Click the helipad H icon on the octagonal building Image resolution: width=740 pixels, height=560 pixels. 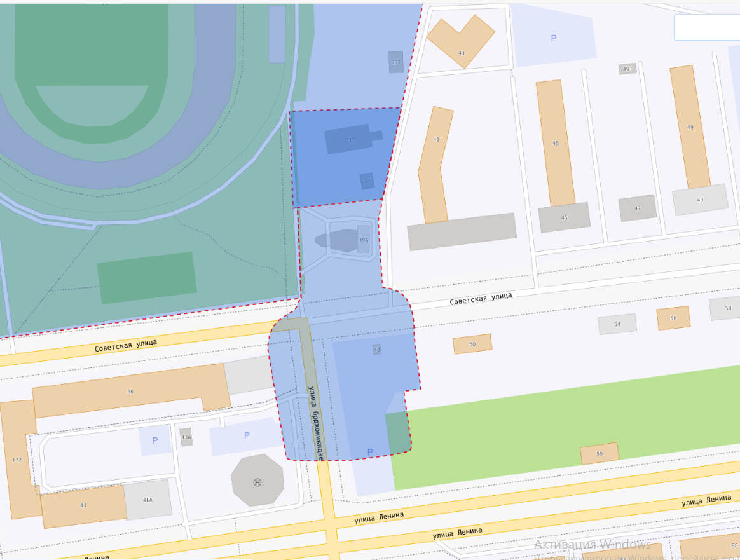pos(257,482)
